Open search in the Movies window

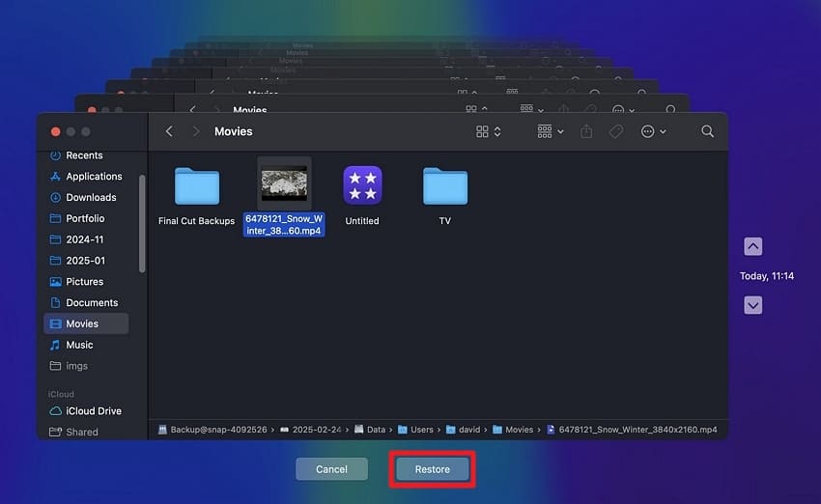tap(707, 131)
